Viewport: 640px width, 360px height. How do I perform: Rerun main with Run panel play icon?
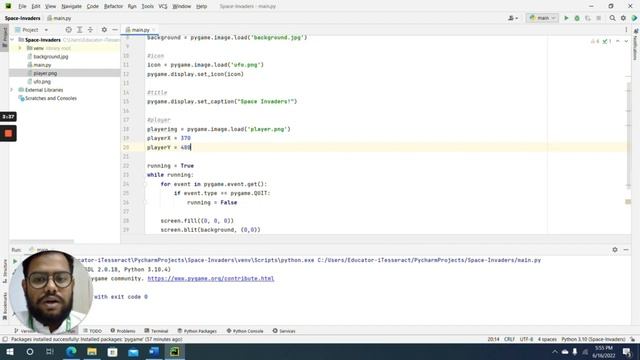click(x=15, y=261)
